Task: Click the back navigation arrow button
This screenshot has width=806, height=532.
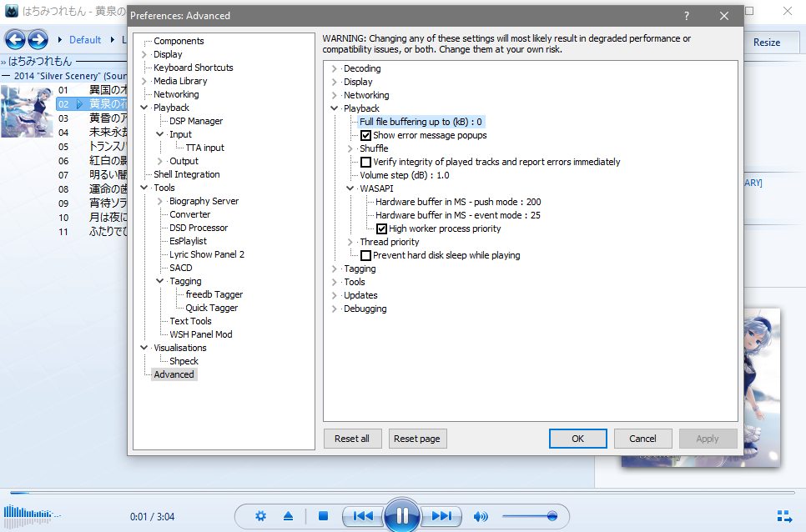Action: click(x=15, y=39)
